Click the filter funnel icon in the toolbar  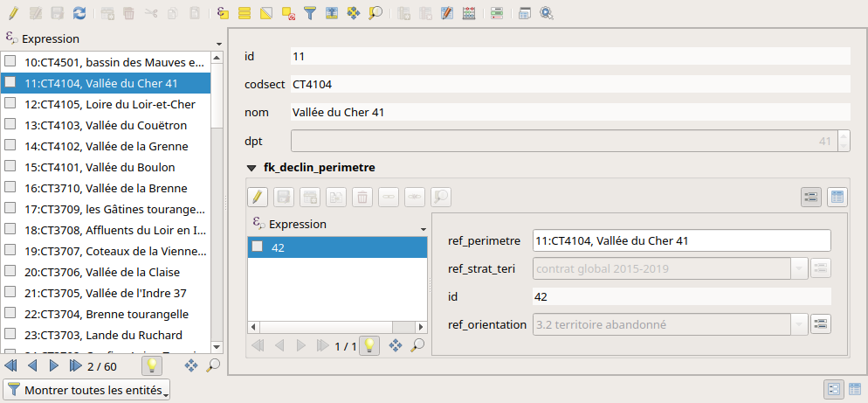(x=310, y=13)
